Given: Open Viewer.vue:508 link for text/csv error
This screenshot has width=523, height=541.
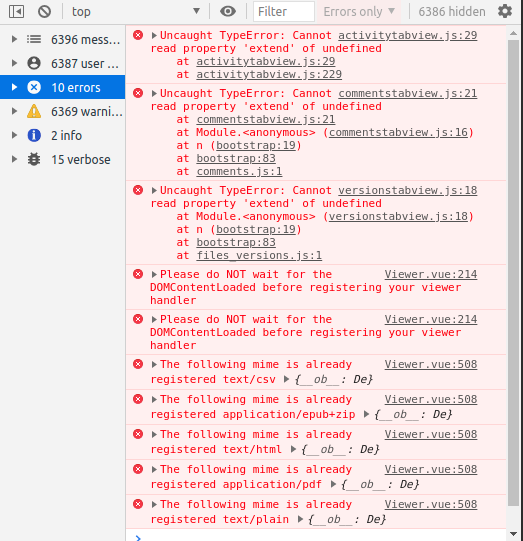Looking at the screenshot, I should pos(431,364).
